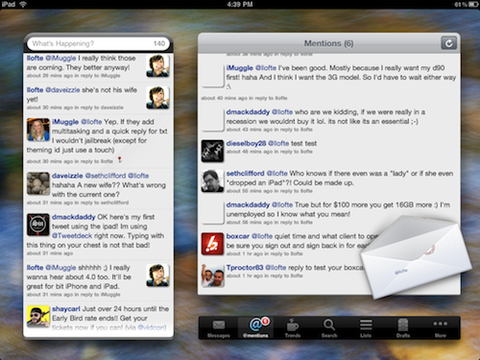This screenshot has height=360, width=480.
Task: Tap username sethclifford in Mentions
Action: (245, 173)
